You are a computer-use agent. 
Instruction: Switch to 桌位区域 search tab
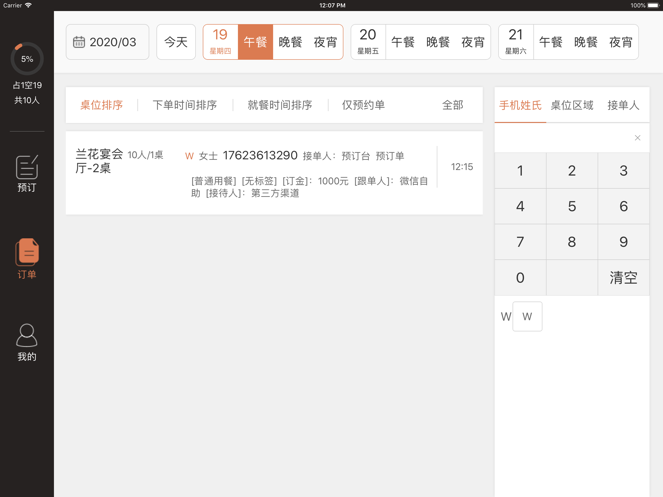tap(572, 105)
